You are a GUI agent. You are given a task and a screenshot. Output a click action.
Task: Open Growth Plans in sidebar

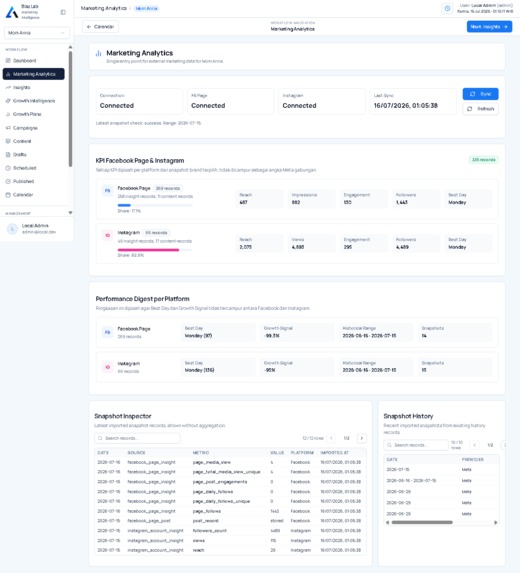[x=33, y=114]
